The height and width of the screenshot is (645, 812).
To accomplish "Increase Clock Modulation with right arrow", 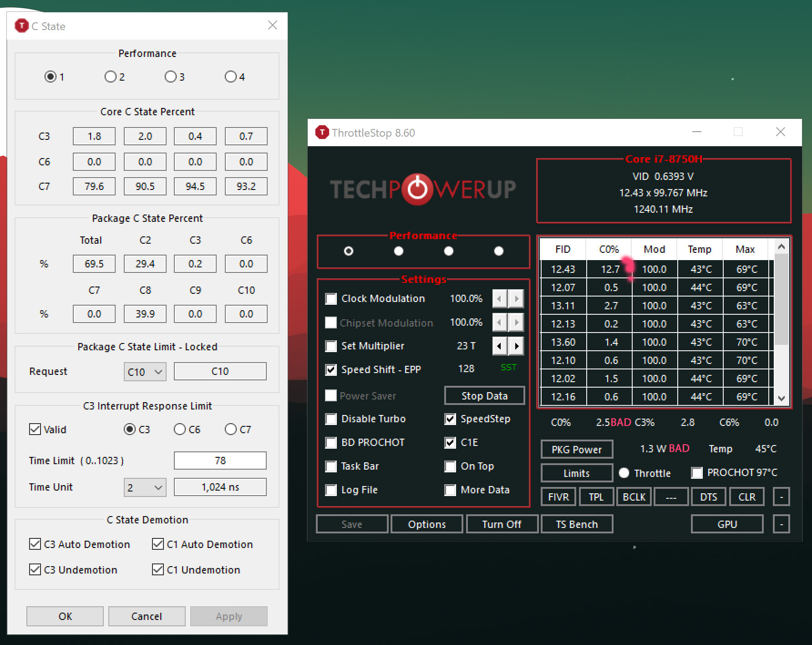I will 516,299.
